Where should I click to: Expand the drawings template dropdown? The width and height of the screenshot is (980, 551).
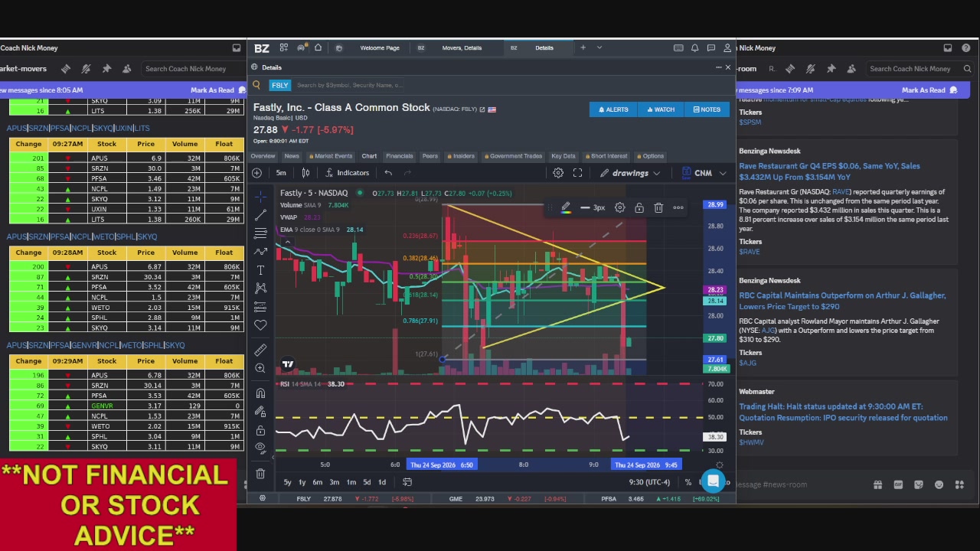click(x=656, y=173)
